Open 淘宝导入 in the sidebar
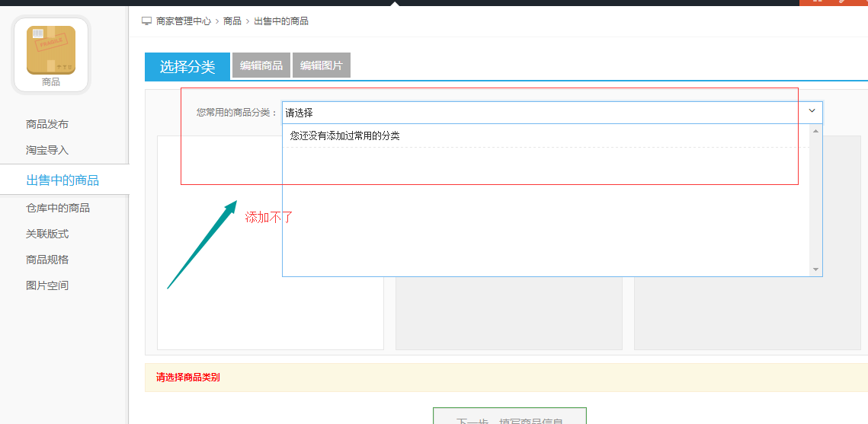The image size is (868, 424). [x=47, y=151]
